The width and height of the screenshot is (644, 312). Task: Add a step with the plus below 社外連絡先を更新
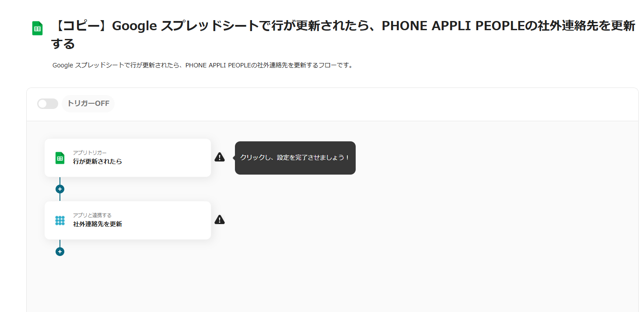(60, 252)
